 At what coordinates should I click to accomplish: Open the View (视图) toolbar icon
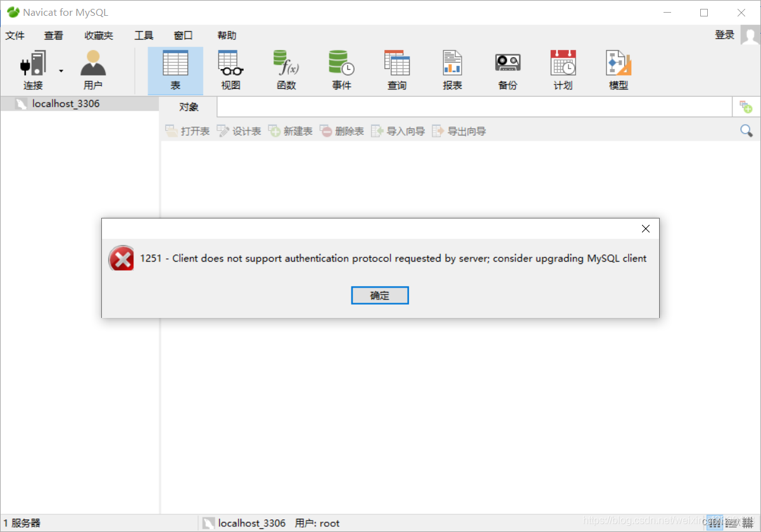click(x=231, y=70)
